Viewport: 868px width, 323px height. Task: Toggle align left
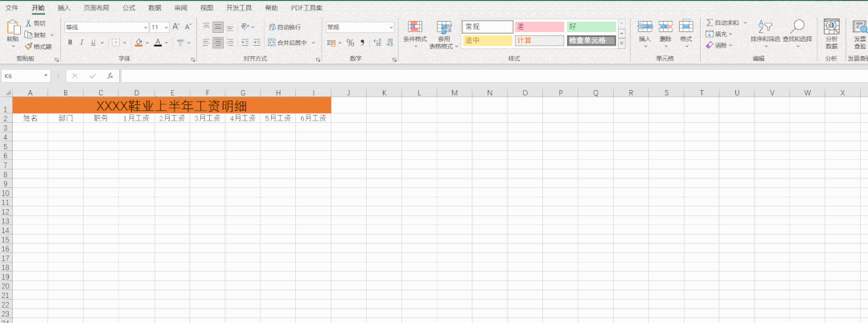coord(206,43)
